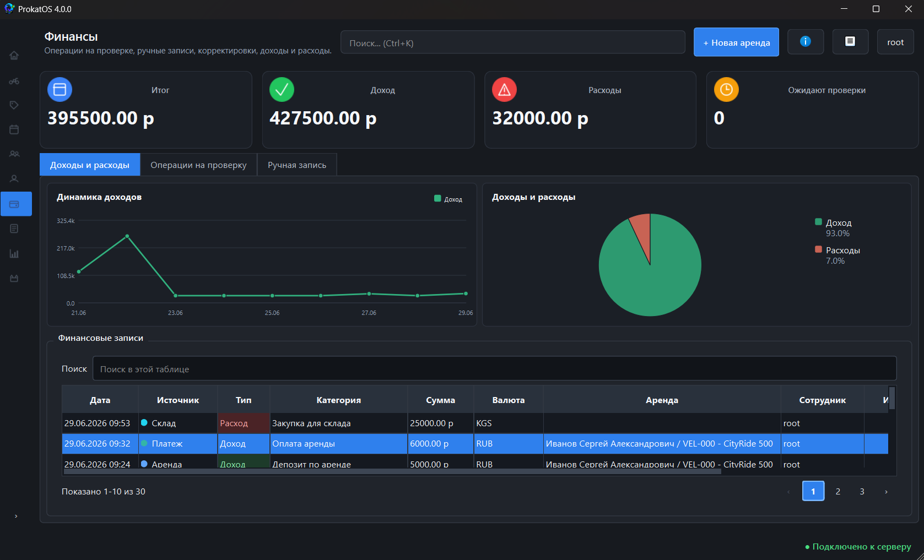Screen dimensions: 924x560
Task: Open the single user sidebar icon
Action: 14,178
